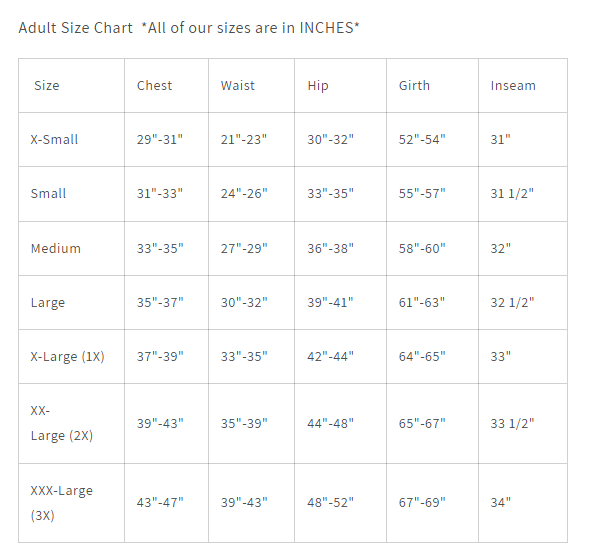Select the Size column header
The width and height of the screenshot is (589, 557).
point(47,86)
